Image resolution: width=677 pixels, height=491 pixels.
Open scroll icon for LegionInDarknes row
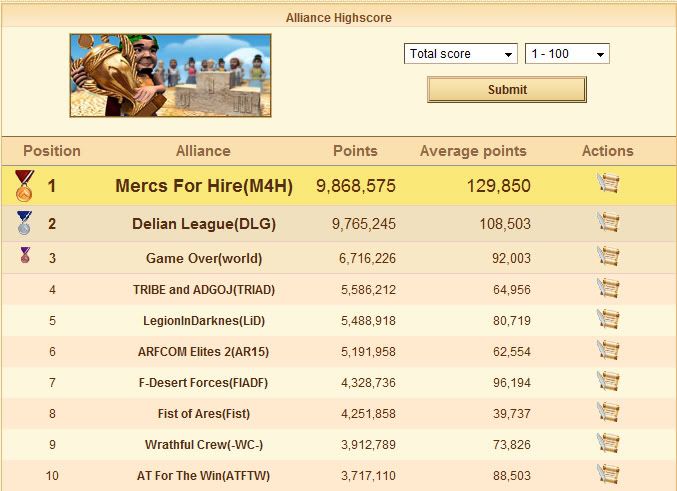click(x=608, y=319)
